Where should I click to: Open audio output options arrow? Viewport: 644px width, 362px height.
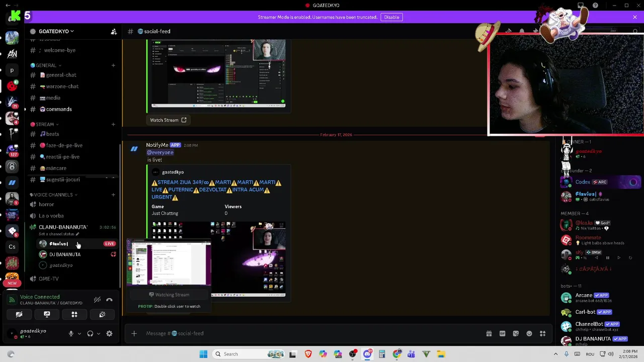(98, 333)
